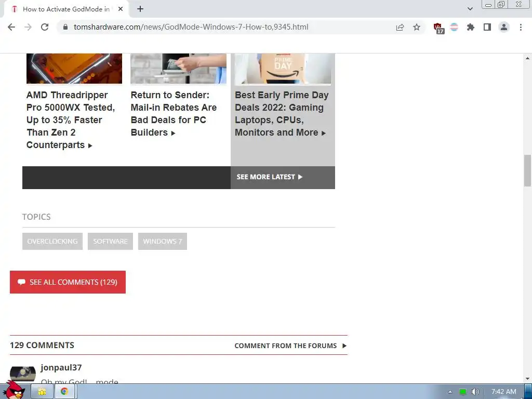The image size is (532, 399).
Task: Click the scrollbar down arrow
Action: [x=527, y=379]
